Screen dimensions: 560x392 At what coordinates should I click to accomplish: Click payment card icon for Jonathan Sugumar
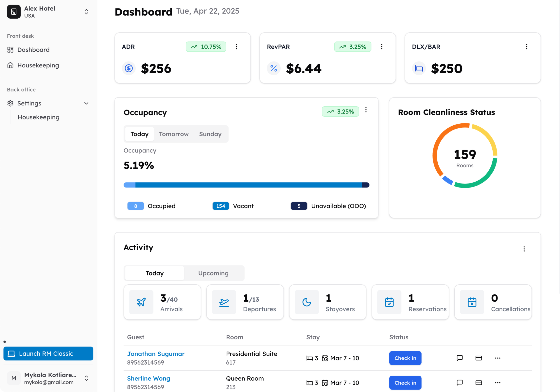pos(479,358)
